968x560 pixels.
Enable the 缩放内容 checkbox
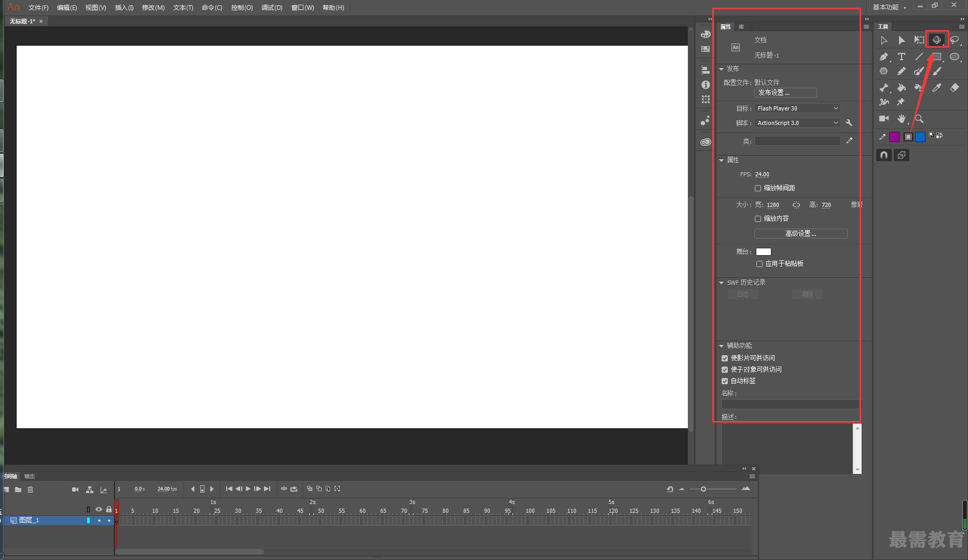[758, 219]
